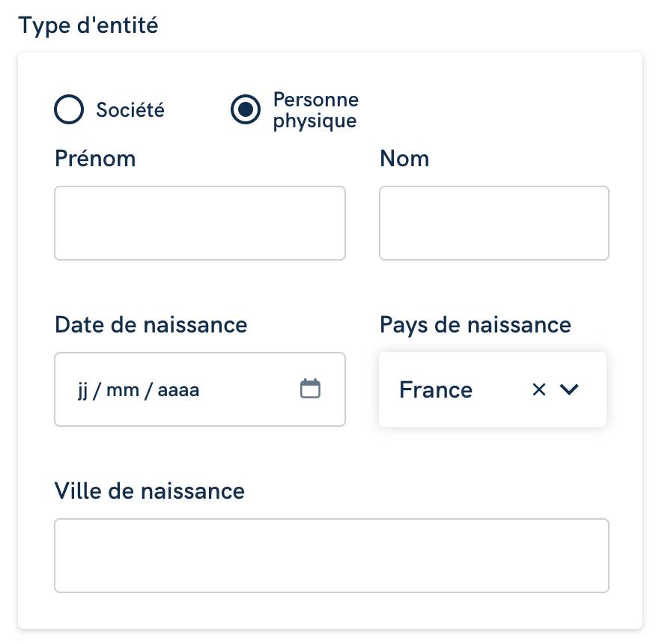656x644 pixels.
Task: Click the Date de naissance input
Action: [200, 389]
